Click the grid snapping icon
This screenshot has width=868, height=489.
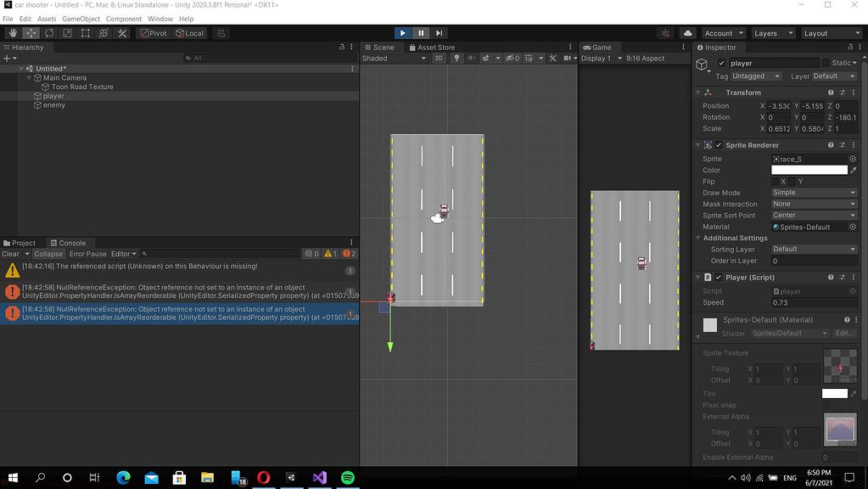(221, 33)
